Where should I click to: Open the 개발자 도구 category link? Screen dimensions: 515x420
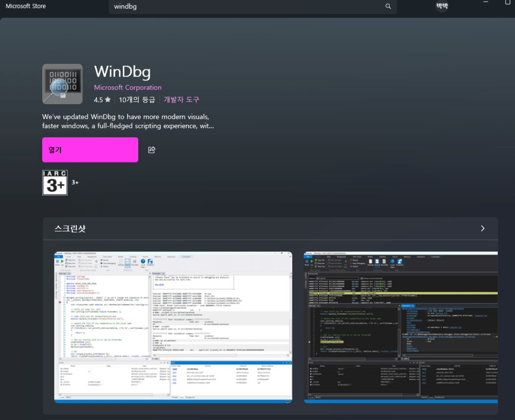181,100
